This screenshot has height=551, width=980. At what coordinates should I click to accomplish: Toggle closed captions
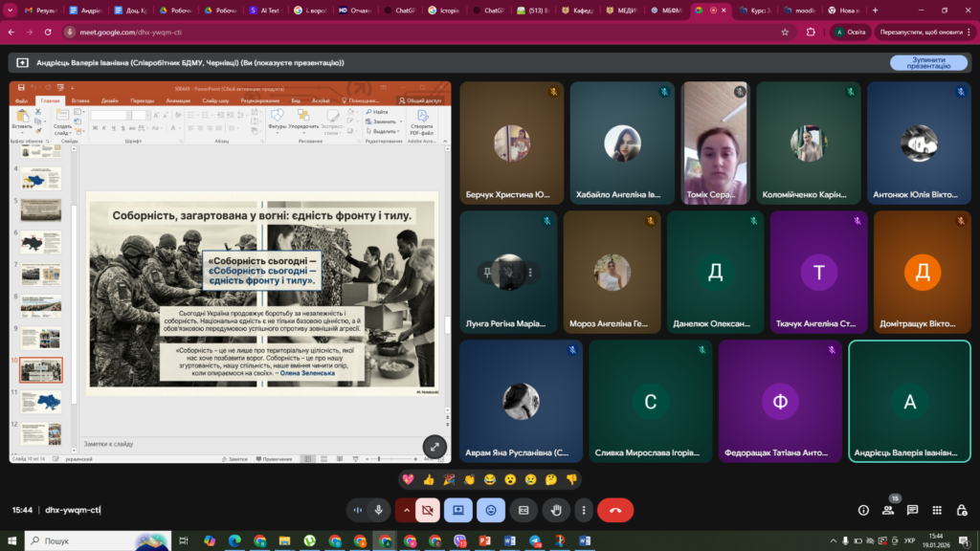(x=523, y=510)
